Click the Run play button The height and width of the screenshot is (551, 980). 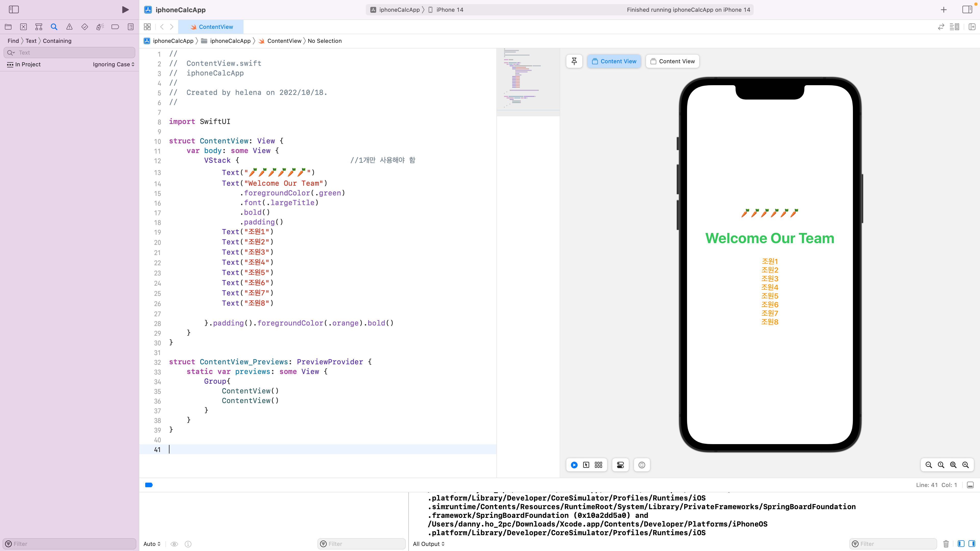(125, 9)
